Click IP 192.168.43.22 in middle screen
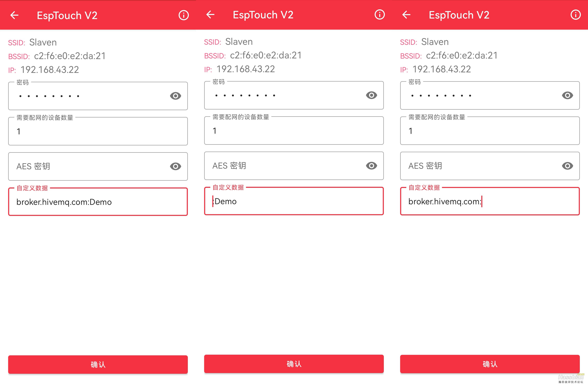This screenshot has width=588, height=385. [246, 69]
